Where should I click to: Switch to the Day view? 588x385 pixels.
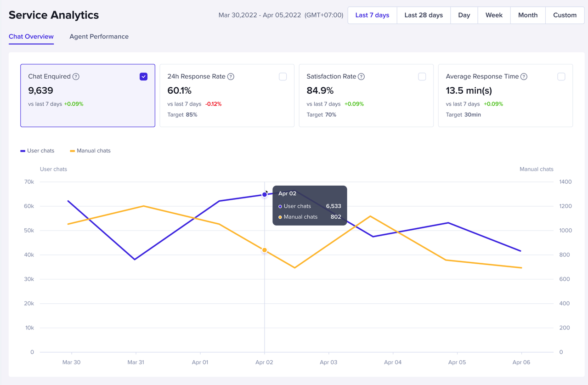pyautogui.click(x=464, y=15)
